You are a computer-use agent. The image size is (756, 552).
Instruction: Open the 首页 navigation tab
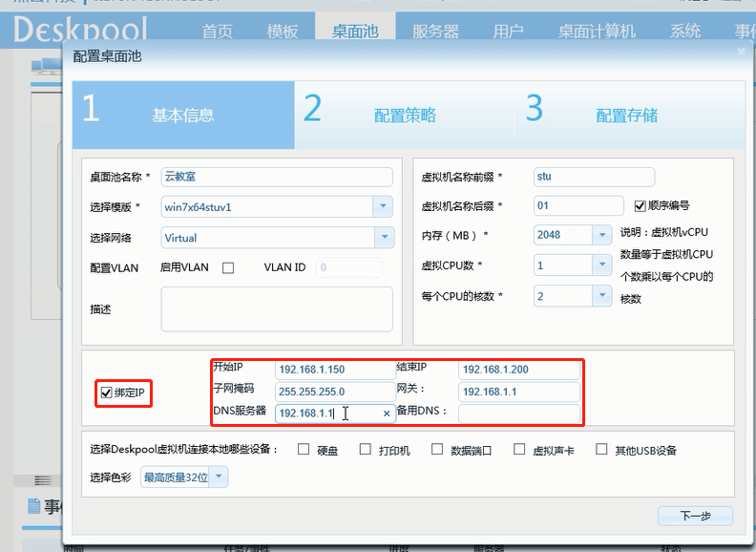[x=217, y=32]
